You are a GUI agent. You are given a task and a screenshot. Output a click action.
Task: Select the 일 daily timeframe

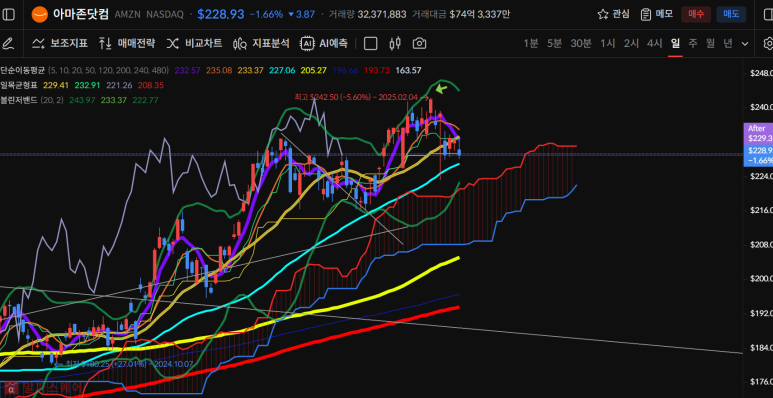click(675, 43)
